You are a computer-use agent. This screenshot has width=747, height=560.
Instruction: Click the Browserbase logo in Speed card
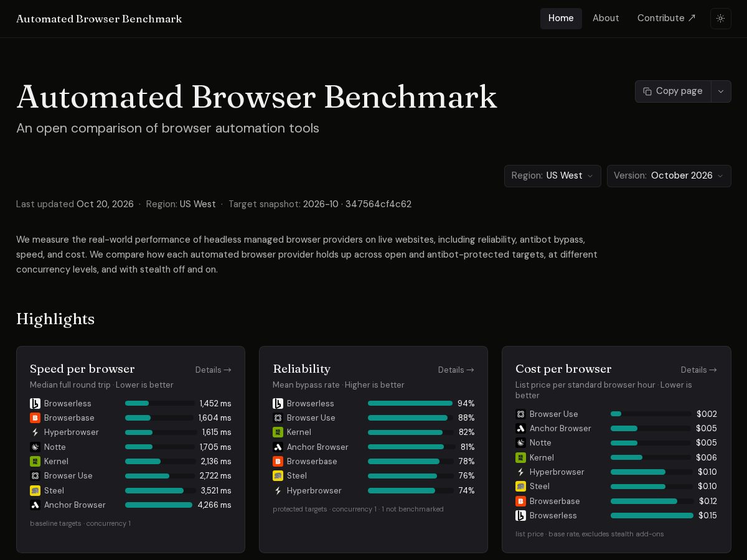click(35, 418)
